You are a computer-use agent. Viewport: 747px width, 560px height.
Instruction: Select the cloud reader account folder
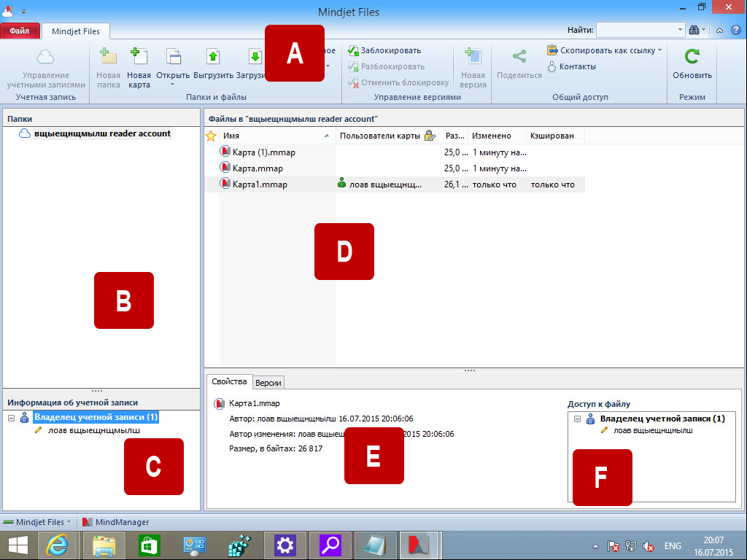(102, 133)
